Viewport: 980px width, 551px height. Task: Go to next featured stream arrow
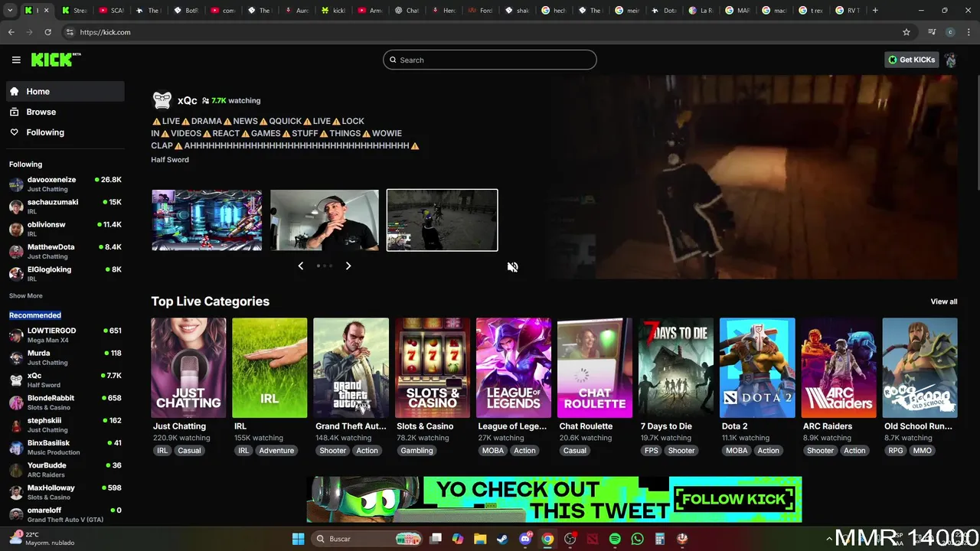pyautogui.click(x=348, y=266)
